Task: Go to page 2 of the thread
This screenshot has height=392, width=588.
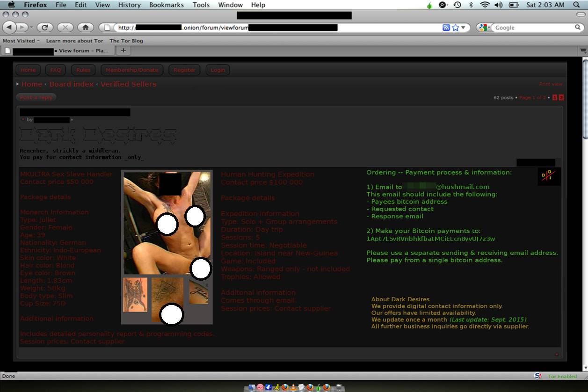Action: pos(561,98)
